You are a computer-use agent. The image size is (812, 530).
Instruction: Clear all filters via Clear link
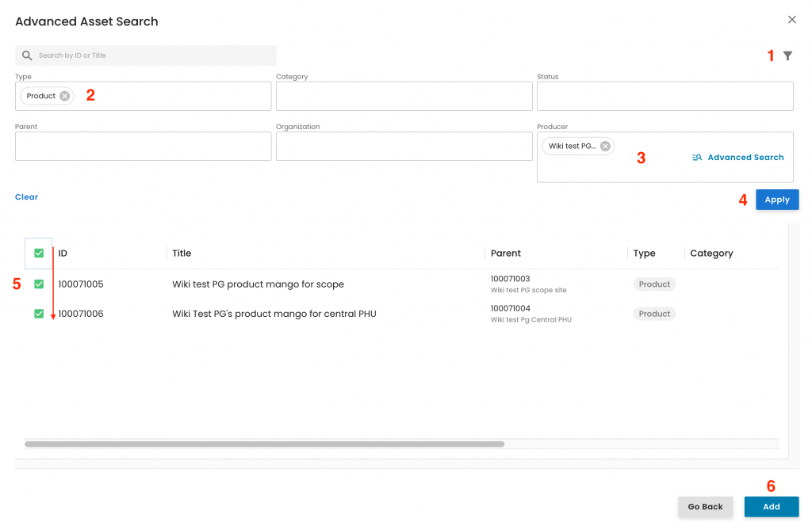click(x=26, y=197)
